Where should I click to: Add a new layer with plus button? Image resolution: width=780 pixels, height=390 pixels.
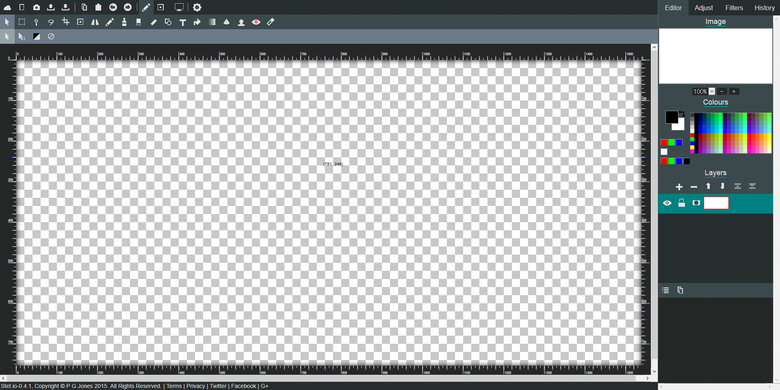679,187
